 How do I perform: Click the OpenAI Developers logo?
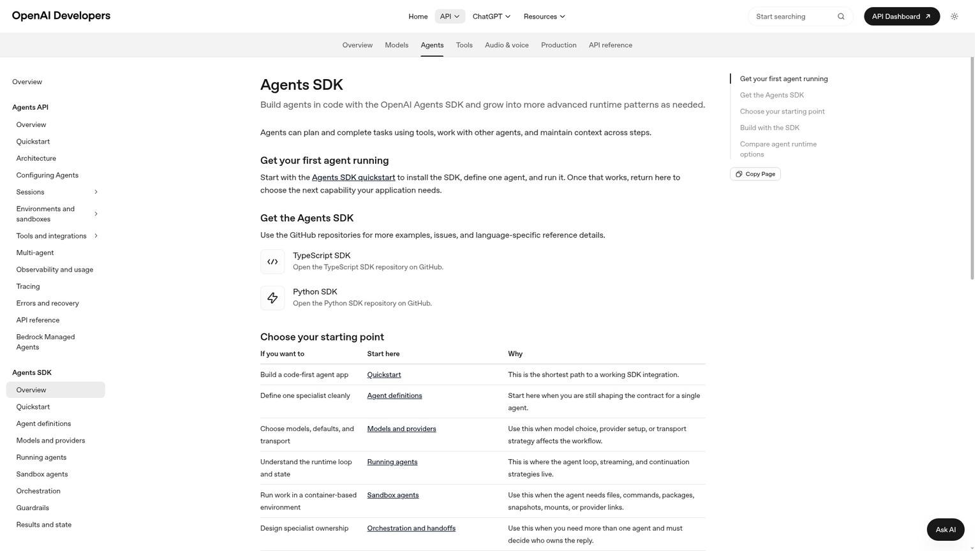pyautogui.click(x=61, y=16)
